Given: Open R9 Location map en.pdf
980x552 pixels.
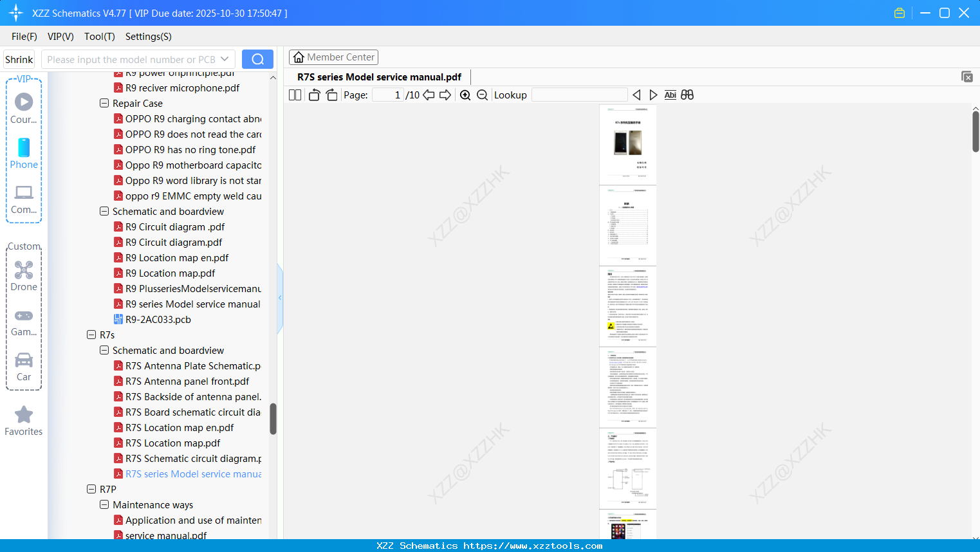Looking at the screenshot, I should click(177, 257).
